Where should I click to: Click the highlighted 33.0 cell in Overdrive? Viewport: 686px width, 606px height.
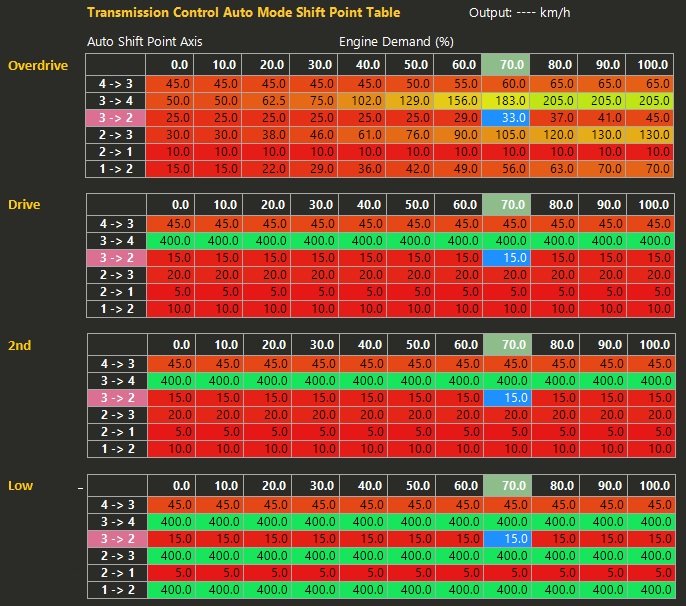click(x=507, y=118)
